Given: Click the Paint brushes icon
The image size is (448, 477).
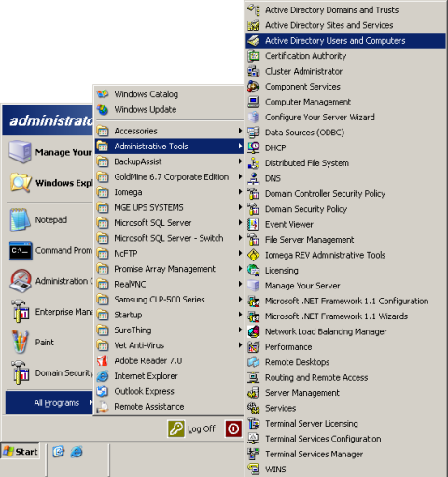Looking at the screenshot, I should pos(20,342).
